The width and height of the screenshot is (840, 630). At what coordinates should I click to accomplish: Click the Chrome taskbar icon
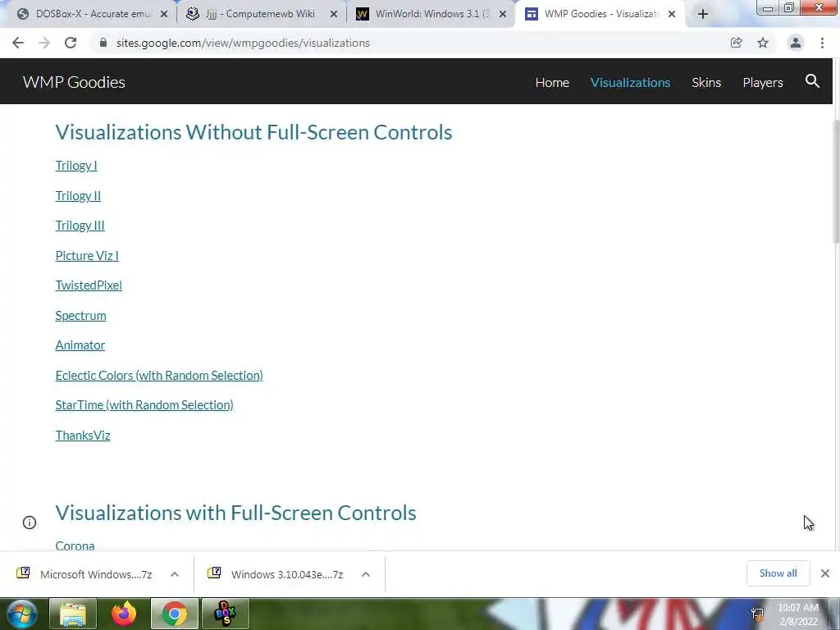tap(175, 614)
